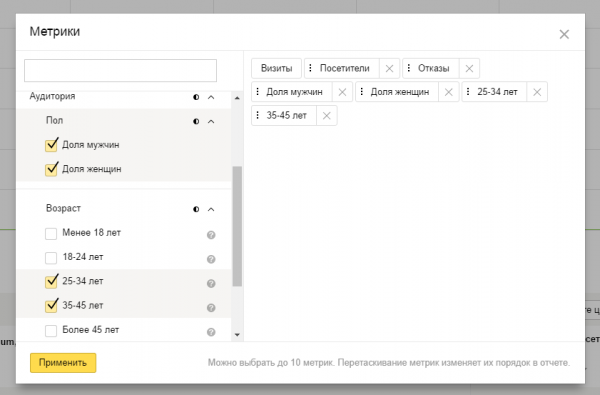
Task: Open help for 35-45 лет metric
Action: 211,308
